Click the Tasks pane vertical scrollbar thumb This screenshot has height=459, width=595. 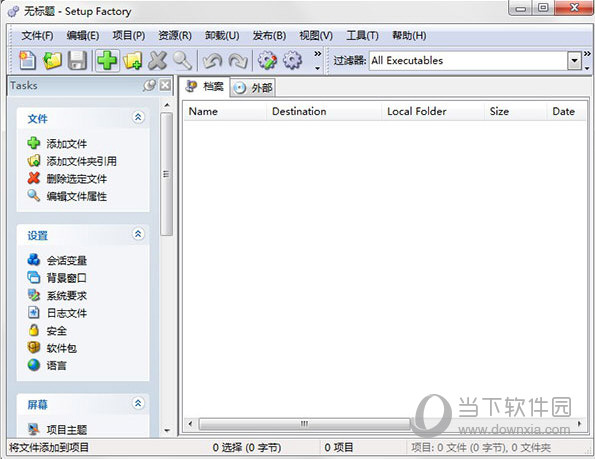(167, 174)
